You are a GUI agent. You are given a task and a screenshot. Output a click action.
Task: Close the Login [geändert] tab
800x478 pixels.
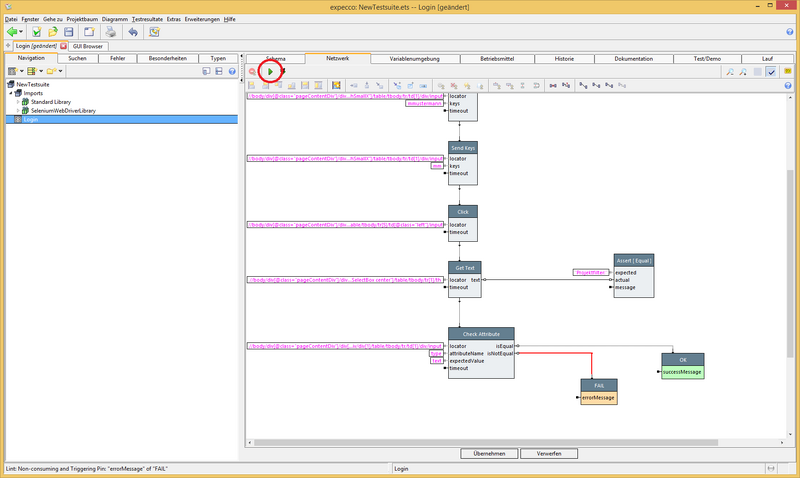tap(63, 46)
